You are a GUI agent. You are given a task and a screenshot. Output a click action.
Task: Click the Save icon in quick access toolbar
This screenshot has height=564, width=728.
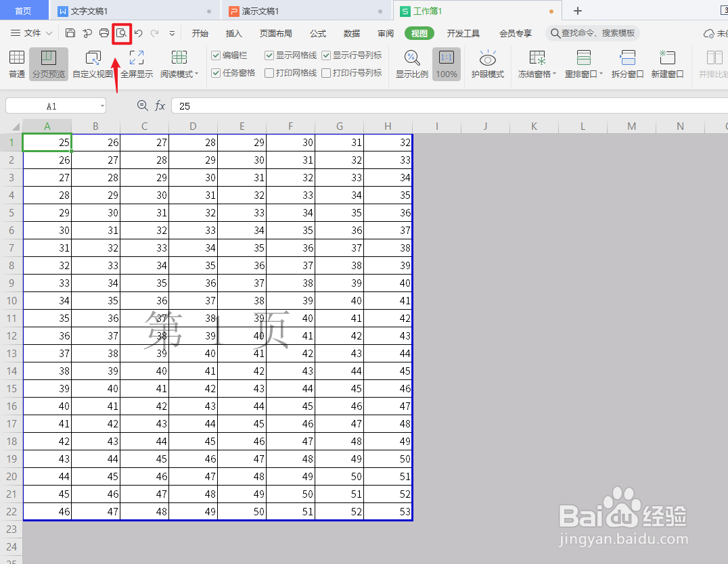[x=70, y=32]
